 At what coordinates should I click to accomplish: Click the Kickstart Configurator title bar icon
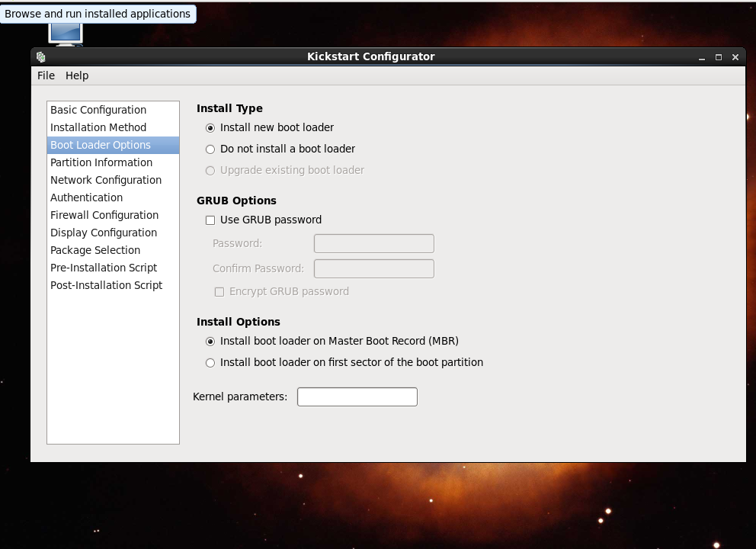(x=41, y=57)
